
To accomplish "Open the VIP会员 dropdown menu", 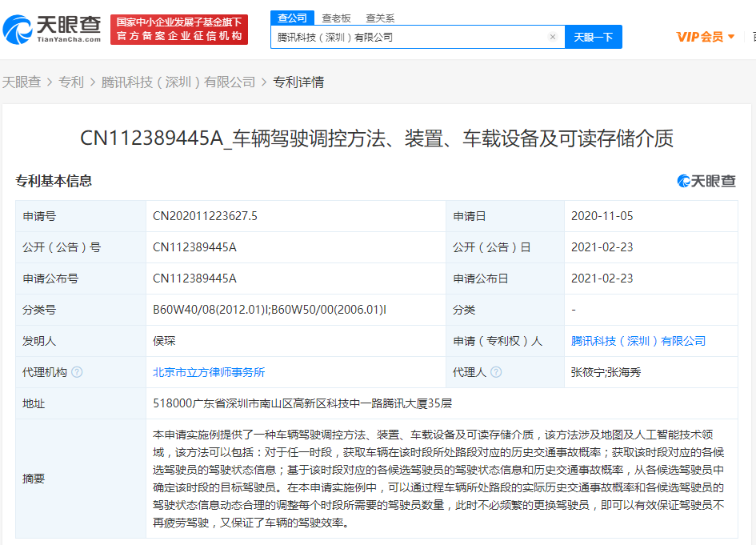I will 706,37.
